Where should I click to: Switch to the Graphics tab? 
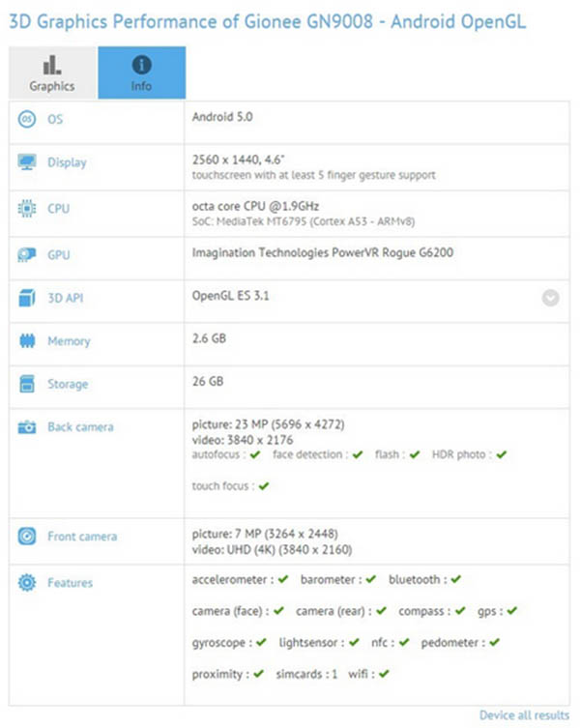(52, 73)
